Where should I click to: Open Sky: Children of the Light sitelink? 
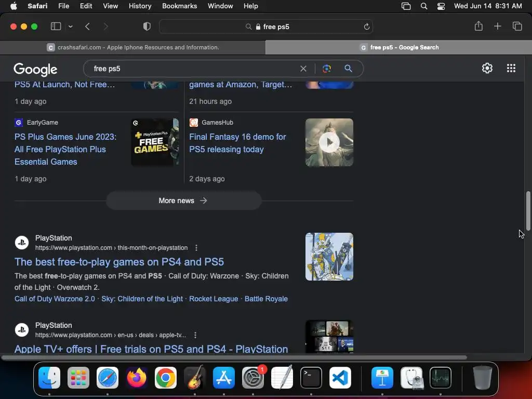point(142,299)
